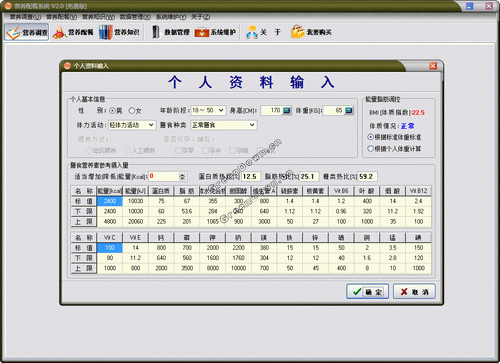Open 数据管理 menu
The image size is (500, 363).
[135, 17]
